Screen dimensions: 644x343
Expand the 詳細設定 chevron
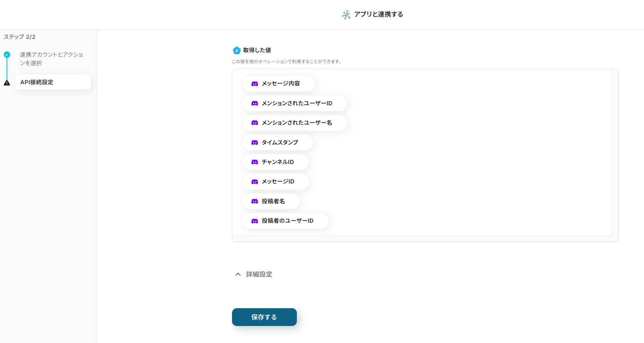pos(238,274)
